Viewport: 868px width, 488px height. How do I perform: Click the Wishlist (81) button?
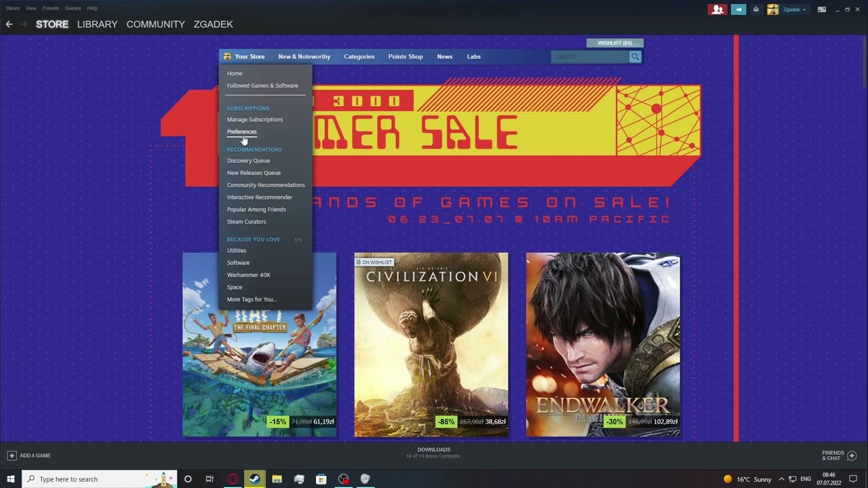click(614, 43)
